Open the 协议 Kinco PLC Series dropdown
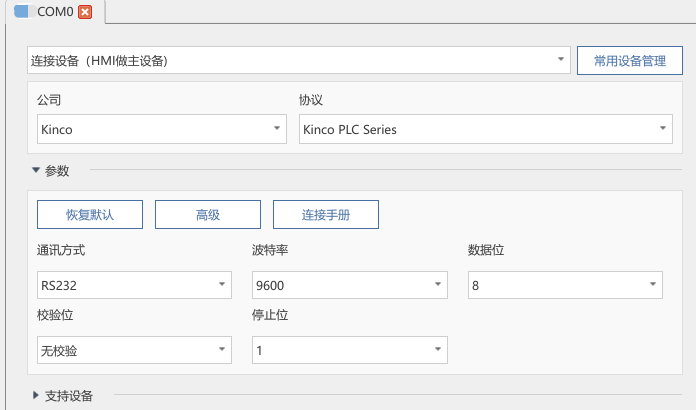This screenshot has width=696, height=410. tap(486, 129)
